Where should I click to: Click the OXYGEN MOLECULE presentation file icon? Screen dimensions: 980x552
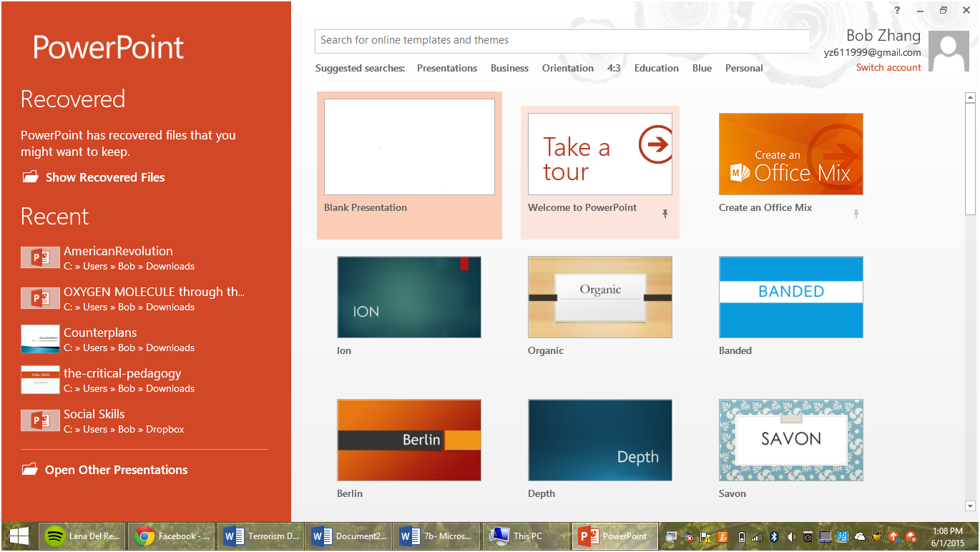[x=40, y=298]
